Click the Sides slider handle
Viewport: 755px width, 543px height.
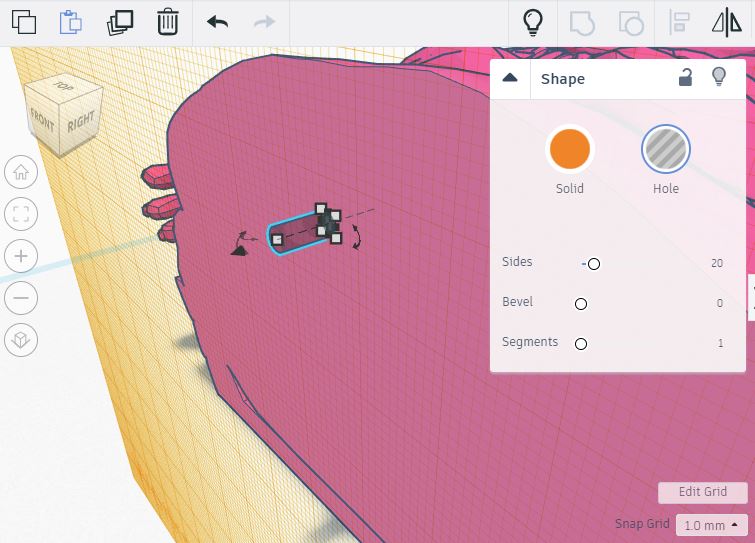click(594, 264)
